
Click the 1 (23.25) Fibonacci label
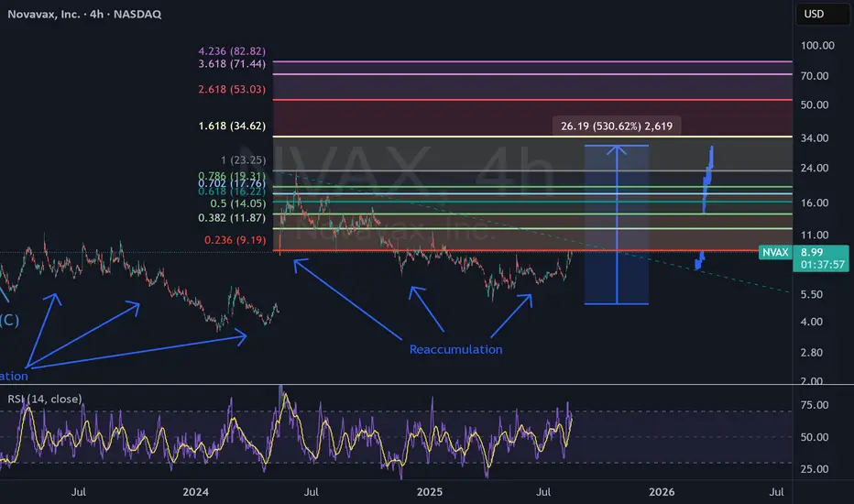point(244,160)
